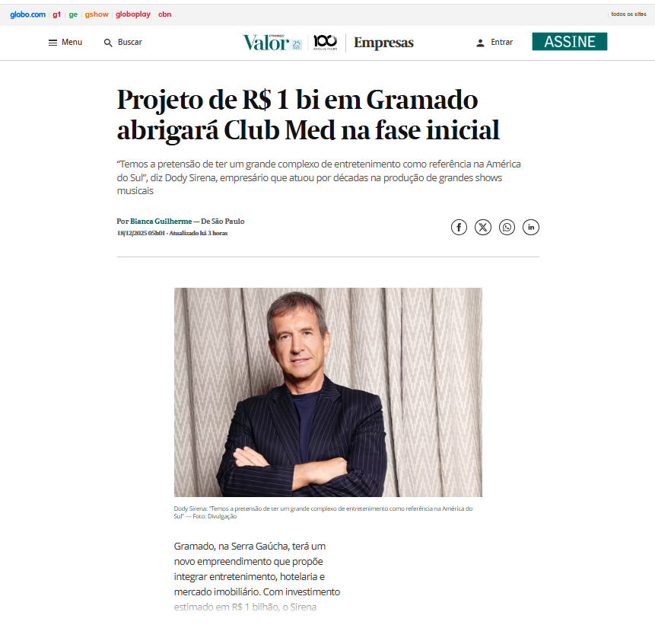Screen dimensions: 655x644
Task: Open g1 link in top bar
Action: pos(57,14)
